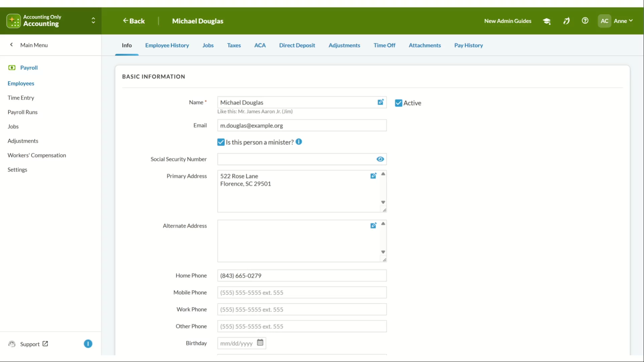Open Time Entry in sidebar
This screenshot has height=362, width=644.
click(x=21, y=98)
